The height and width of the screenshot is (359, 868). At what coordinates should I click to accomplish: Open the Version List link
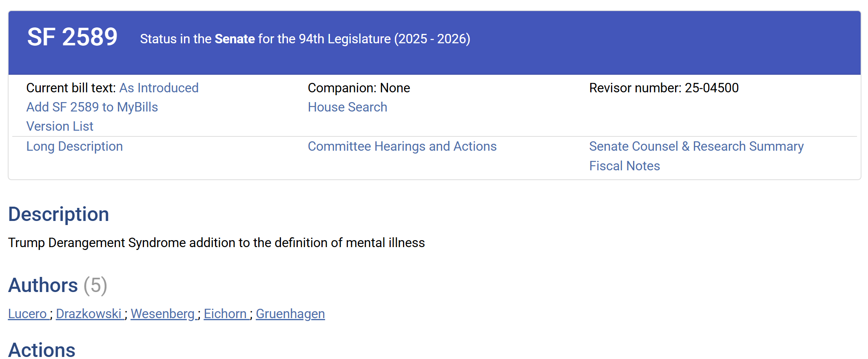60,126
